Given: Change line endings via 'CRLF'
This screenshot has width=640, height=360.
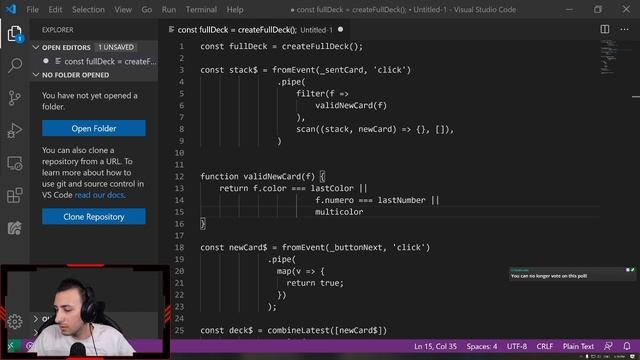Looking at the screenshot, I should (x=544, y=346).
